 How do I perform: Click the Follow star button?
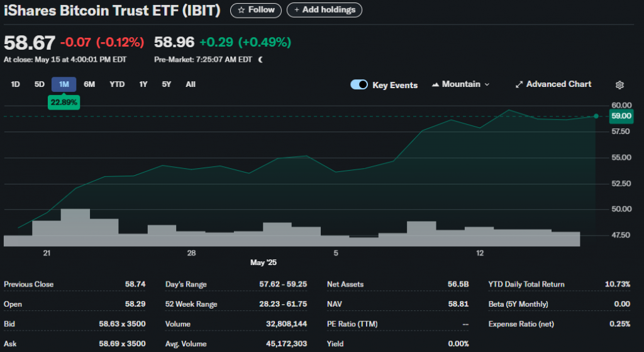tap(256, 10)
